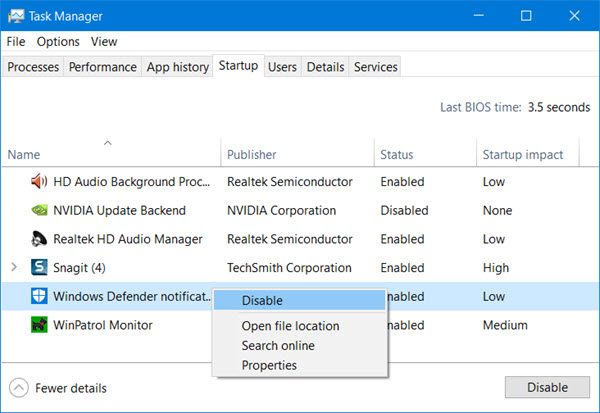Sort by Startup impact column header
The image size is (600, 413).
coord(523,155)
